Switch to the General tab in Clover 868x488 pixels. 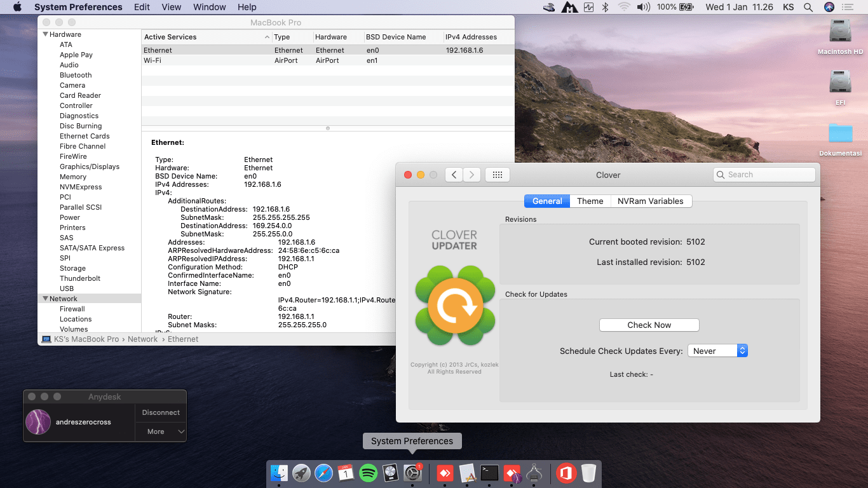point(547,201)
